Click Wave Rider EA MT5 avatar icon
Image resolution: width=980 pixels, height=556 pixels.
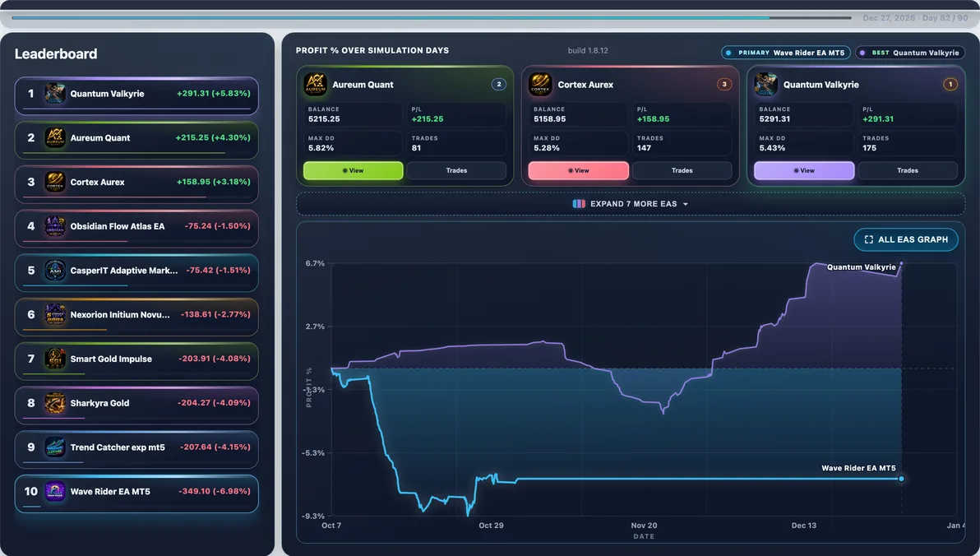click(x=55, y=492)
